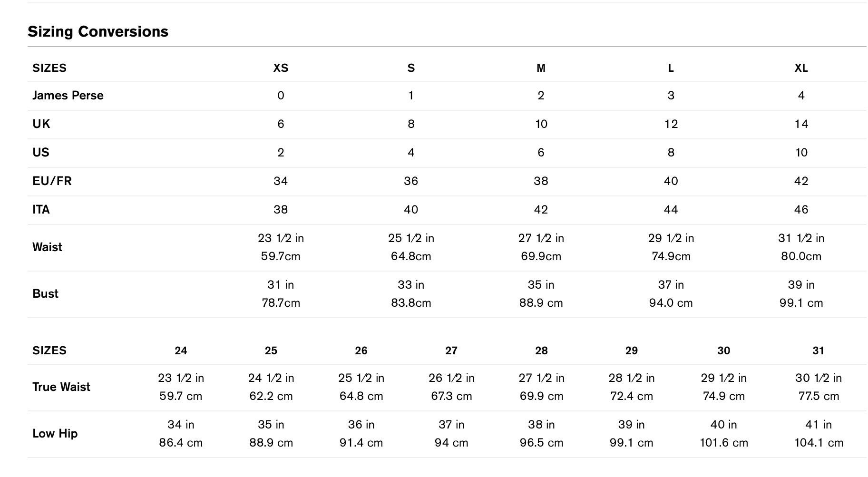Select the 33 in bust measurement
The height and width of the screenshot is (477, 868).
coord(411,285)
